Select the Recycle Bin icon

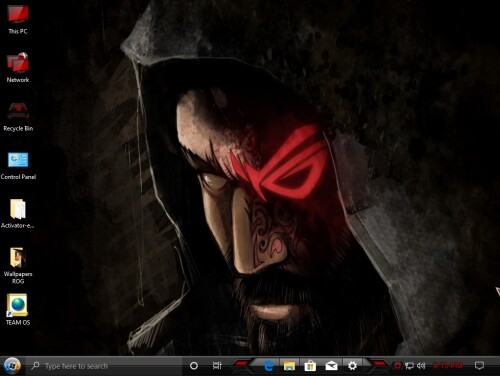[x=18, y=117]
